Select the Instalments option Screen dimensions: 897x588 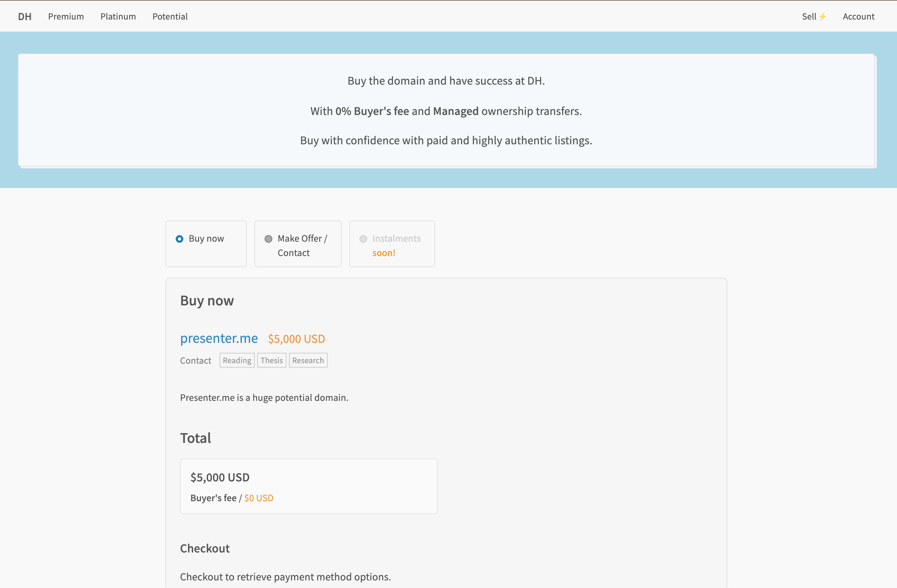pyautogui.click(x=363, y=239)
